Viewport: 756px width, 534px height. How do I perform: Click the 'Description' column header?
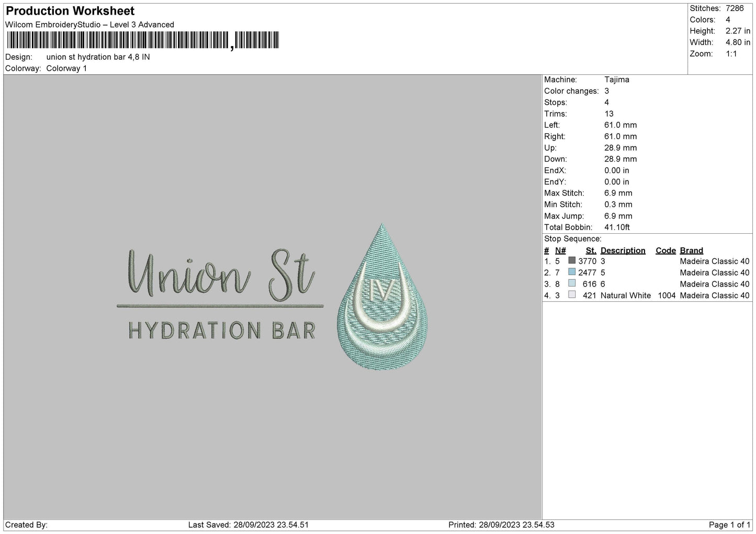[x=623, y=251]
